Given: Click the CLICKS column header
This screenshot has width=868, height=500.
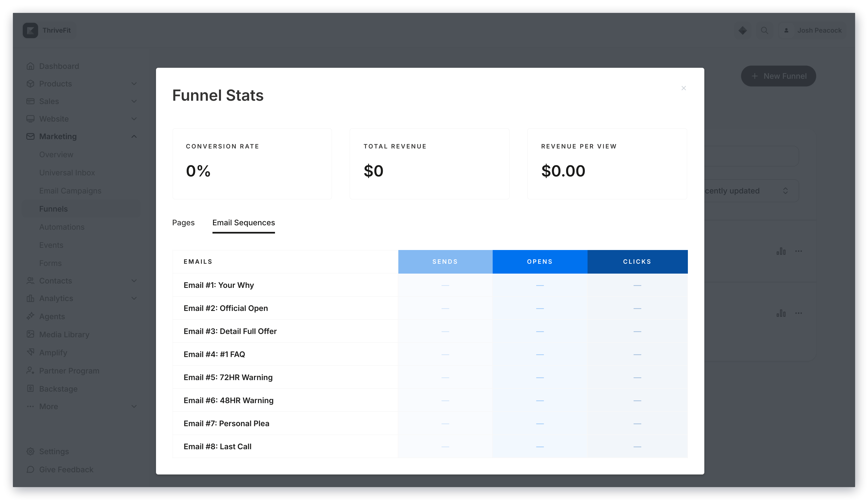Looking at the screenshot, I should coord(637,262).
